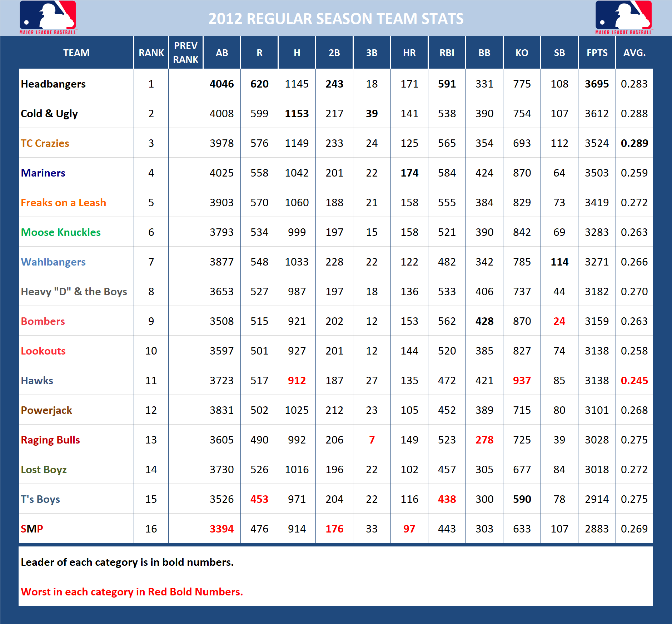Click the bold category leader legend text

pyautogui.click(x=127, y=562)
